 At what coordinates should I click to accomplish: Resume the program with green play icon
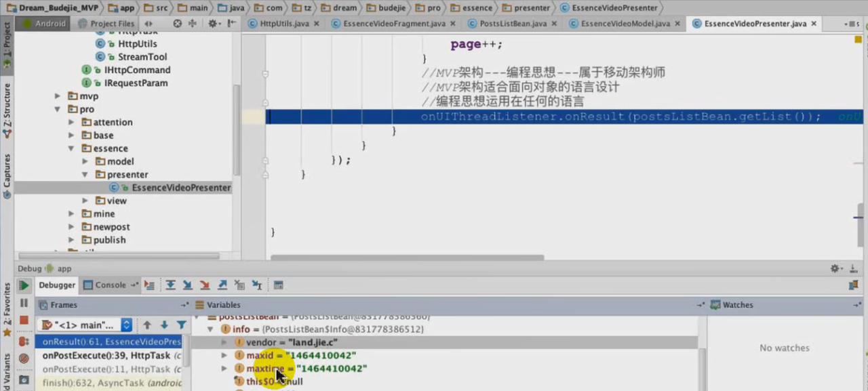23,285
